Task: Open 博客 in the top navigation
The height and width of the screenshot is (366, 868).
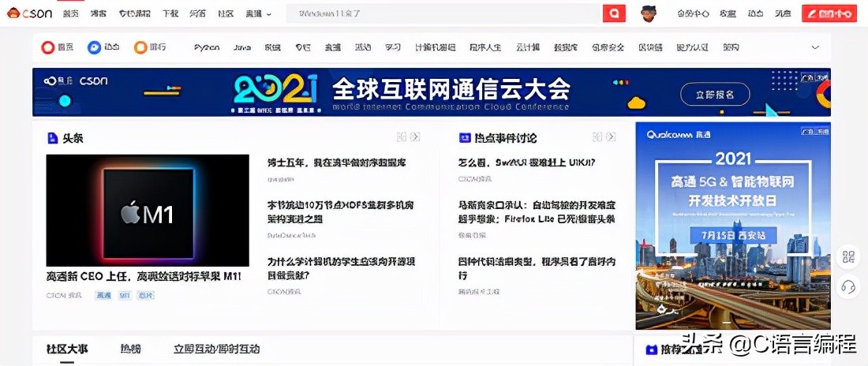Action: [x=99, y=14]
